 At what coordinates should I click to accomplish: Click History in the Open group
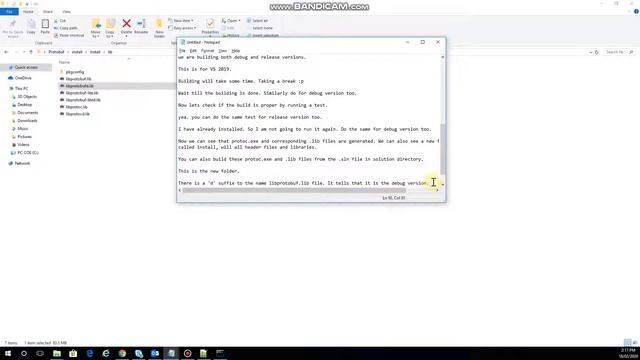point(231,36)
